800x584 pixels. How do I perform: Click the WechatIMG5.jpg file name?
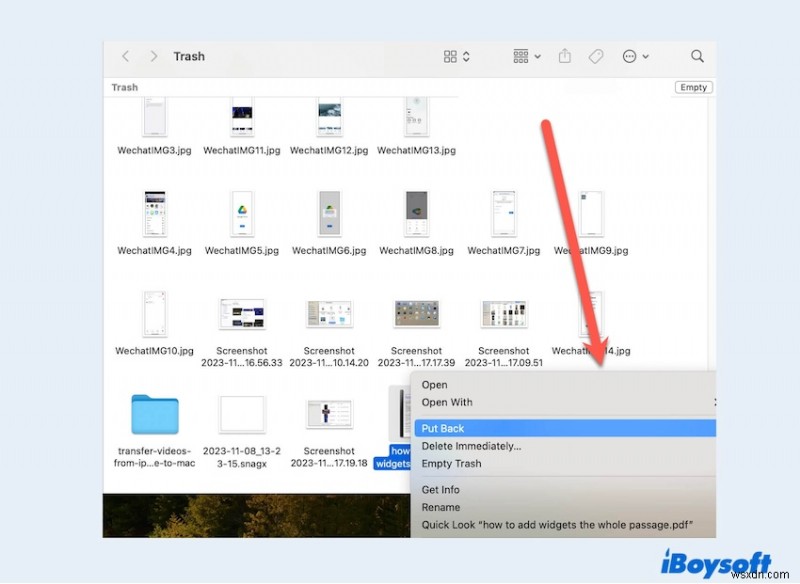(242, 251)
